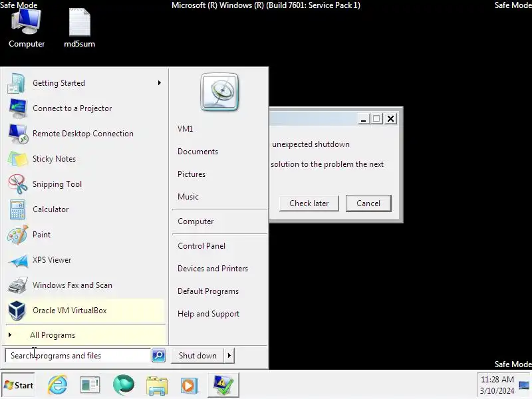The height and width of the screenshot is (399, 532).
Task: Click the Snipping Tool scissors icon
Action: tap(18, 184)
